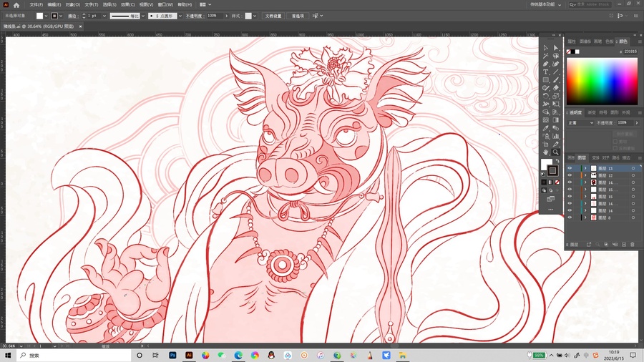This screenshot has height=362, width=644.
Task: Toggle visibility of layer 图层 14
Action: click(570, 210)
